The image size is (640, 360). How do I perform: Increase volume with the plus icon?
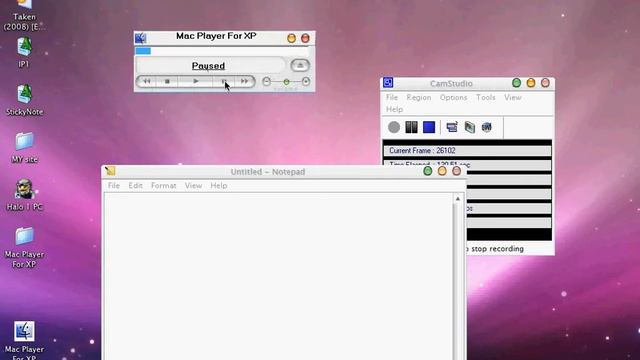click(306, 81)
